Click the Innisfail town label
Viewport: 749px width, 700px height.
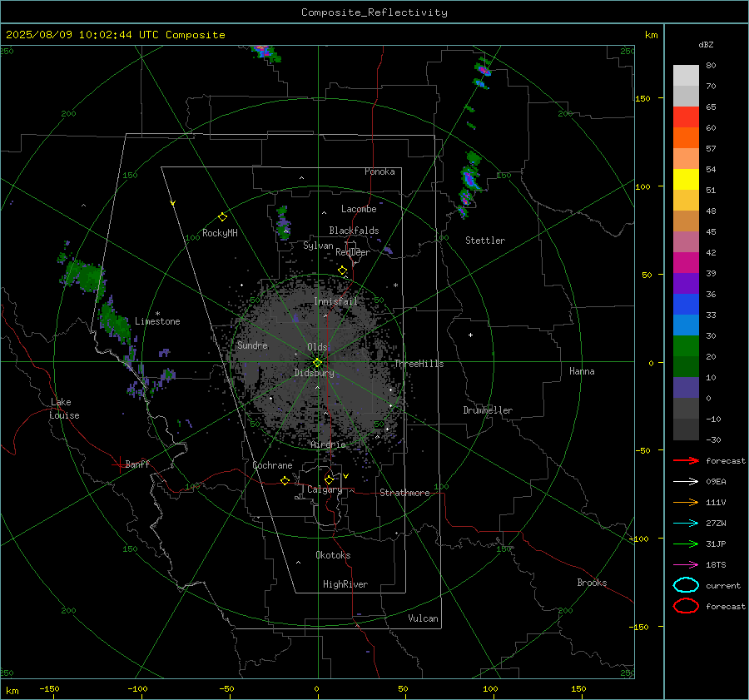tap(336, 301)
